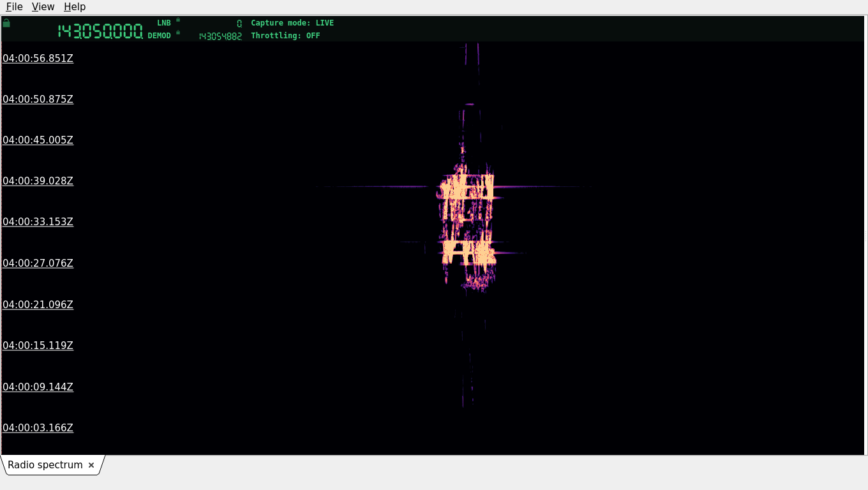Viewport: 868px width, 490px height.
Task: Close the Radio spectrum tab
Action: (x=91, y=465)
